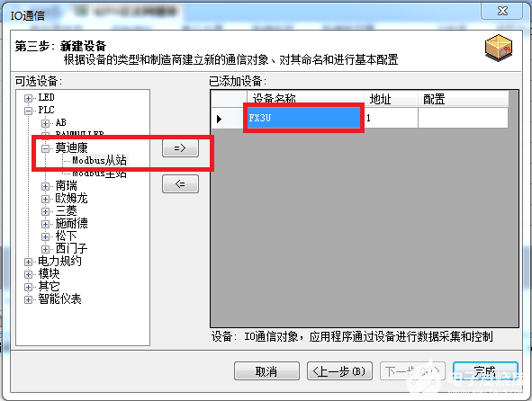Click the address cell with value 1

tap(391, 118)
